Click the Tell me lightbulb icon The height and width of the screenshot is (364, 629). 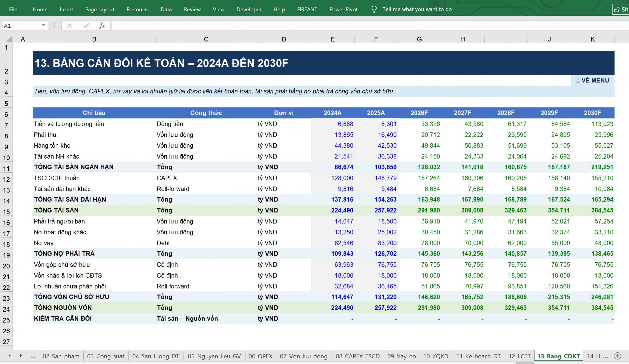click(x=374, y=9)
